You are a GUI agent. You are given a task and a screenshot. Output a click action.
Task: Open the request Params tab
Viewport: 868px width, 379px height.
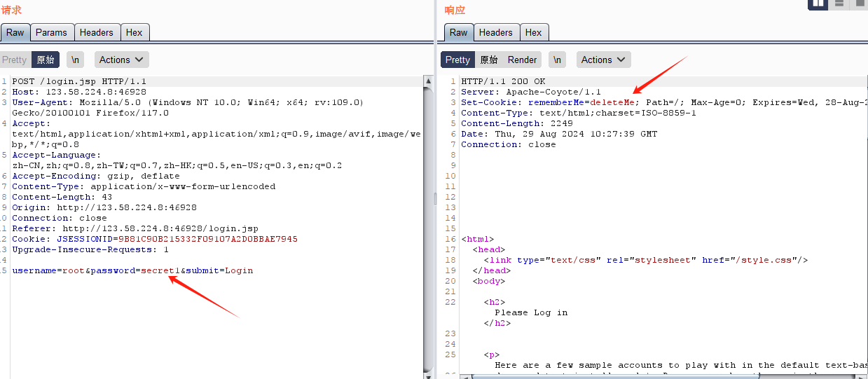(51, 32)
